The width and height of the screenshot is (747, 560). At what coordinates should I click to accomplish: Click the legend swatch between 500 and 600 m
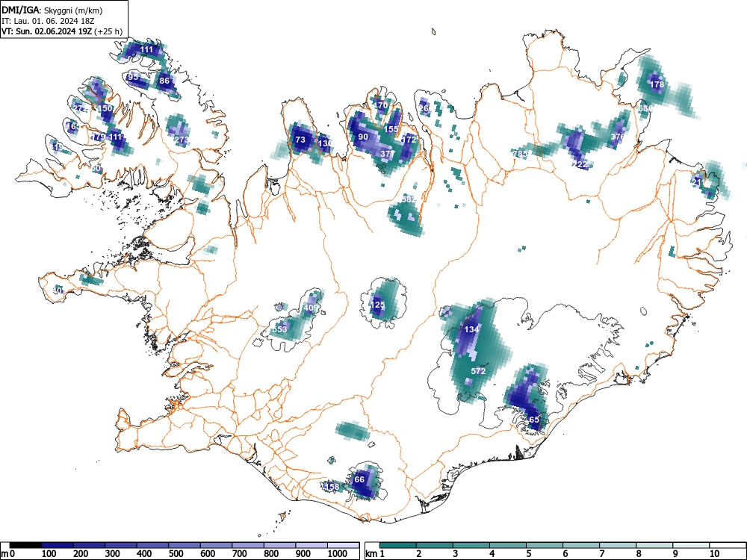[185, 545]
